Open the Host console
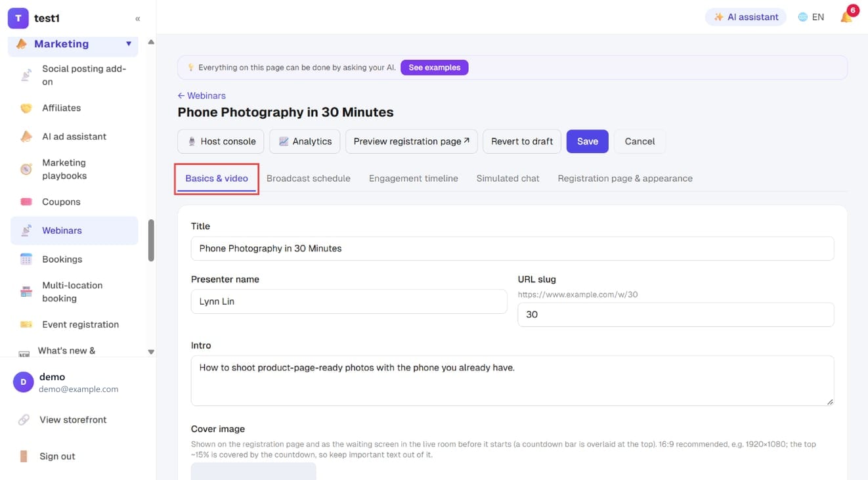The image size is (868, 480). 221,141
